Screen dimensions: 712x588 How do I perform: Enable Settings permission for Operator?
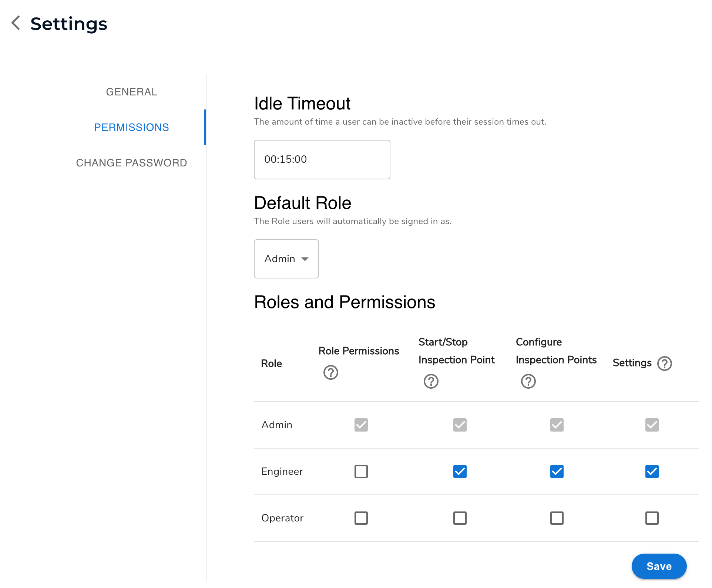coord(652,518)
